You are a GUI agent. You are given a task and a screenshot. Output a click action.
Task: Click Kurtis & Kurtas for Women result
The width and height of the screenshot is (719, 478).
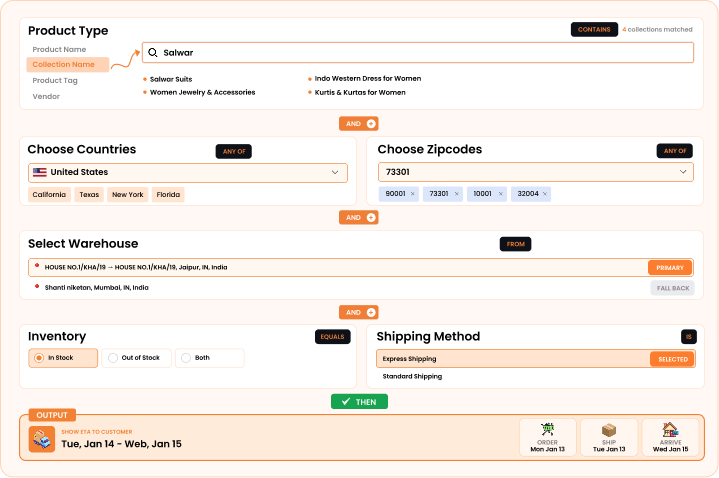tap(360, 92)
